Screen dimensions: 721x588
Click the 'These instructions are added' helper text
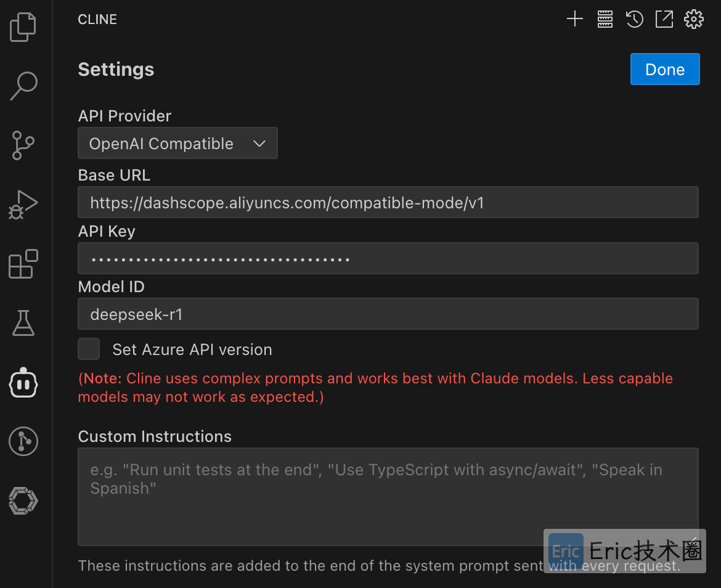point(379,566)
